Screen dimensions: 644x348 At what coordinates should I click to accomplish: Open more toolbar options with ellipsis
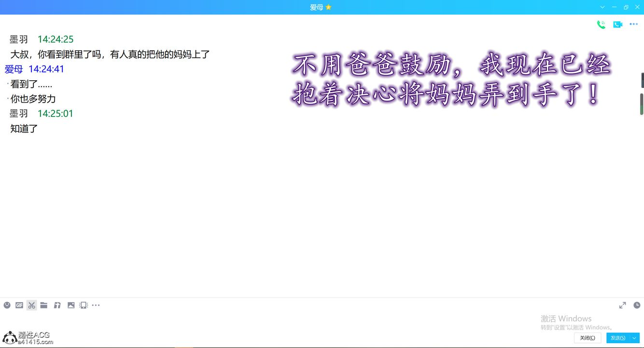tap(96, 305)
